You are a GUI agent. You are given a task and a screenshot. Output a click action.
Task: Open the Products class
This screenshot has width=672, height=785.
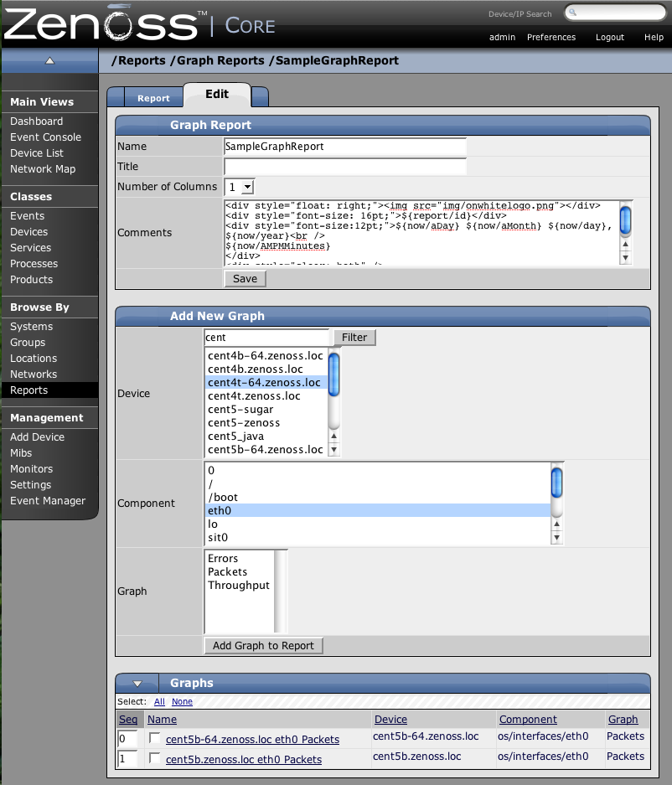coord(31,280)
